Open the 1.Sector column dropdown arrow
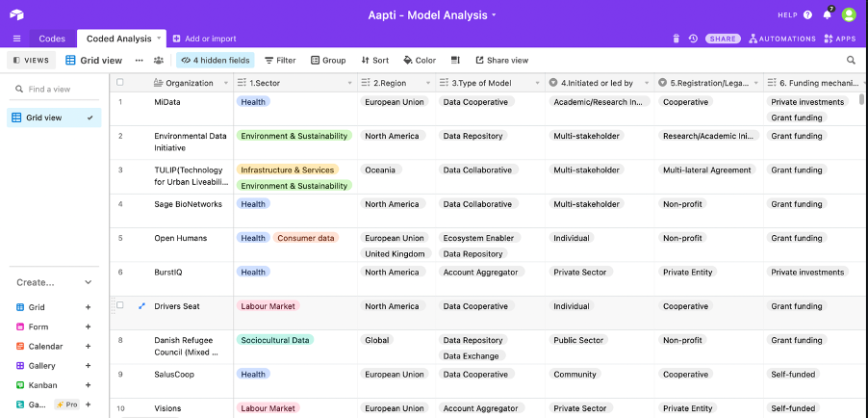868x418 pixels. click(x=350, y=83)
